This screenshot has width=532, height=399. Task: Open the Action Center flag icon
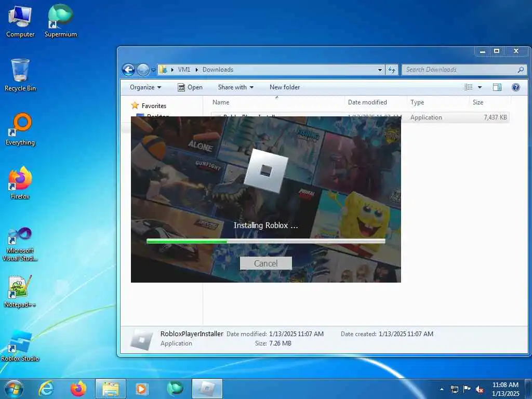point(467,389)
